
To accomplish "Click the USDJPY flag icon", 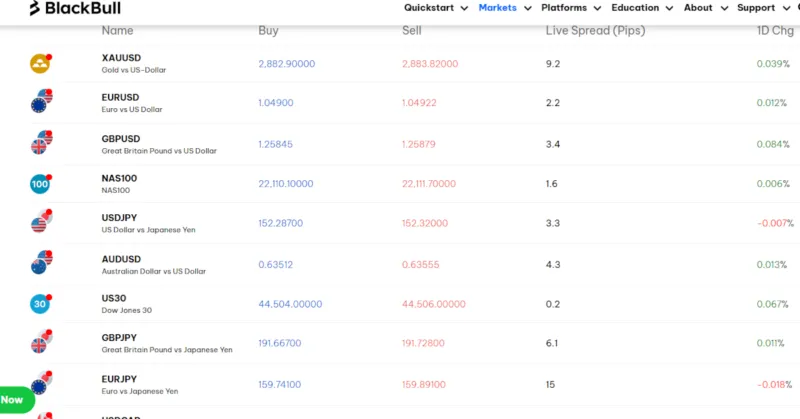I will [41, 223].
